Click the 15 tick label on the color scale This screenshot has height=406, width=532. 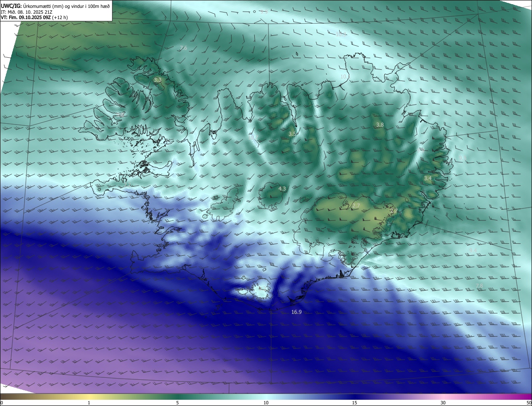click(355, 403)
